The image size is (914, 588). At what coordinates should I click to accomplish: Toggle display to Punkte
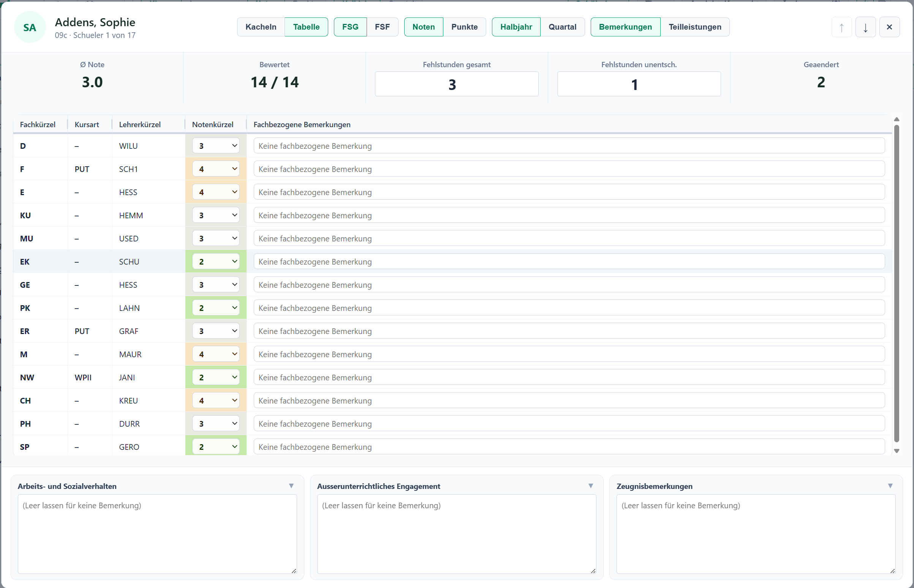(464, 27)
